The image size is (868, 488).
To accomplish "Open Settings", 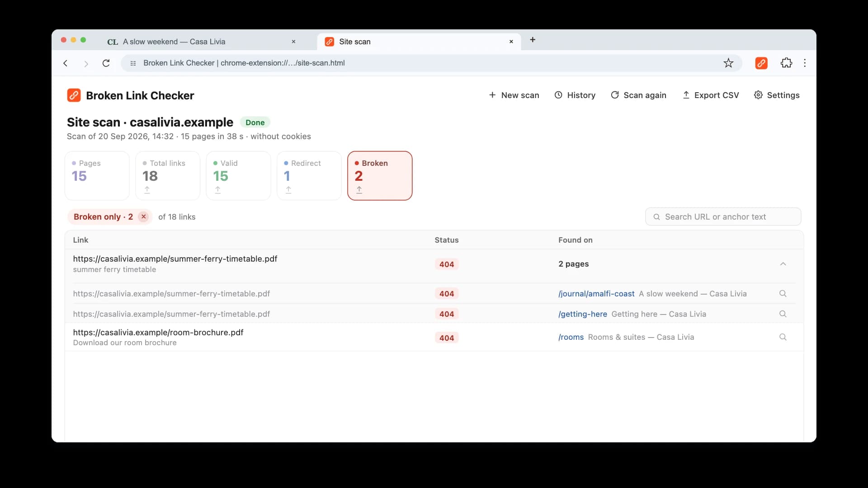I will point(777,95).
